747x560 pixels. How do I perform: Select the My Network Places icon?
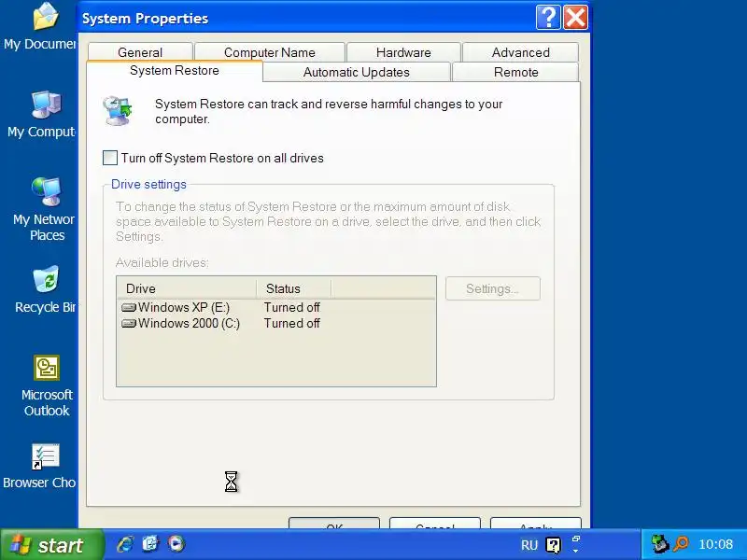tap(46, 191)
